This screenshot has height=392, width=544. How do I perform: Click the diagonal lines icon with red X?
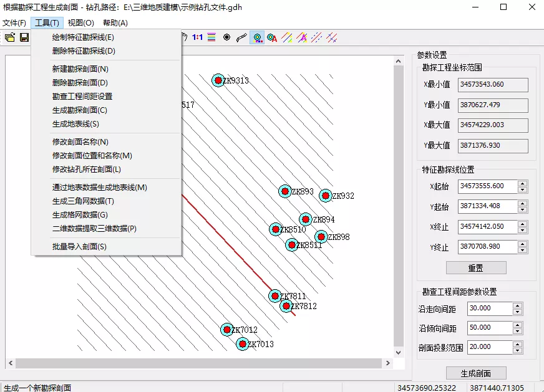[x=332, y=37]
